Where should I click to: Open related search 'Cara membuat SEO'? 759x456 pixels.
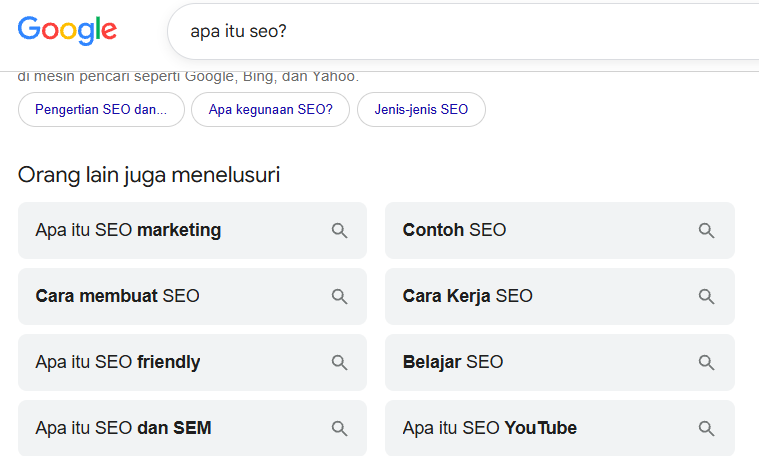[192, 296]
